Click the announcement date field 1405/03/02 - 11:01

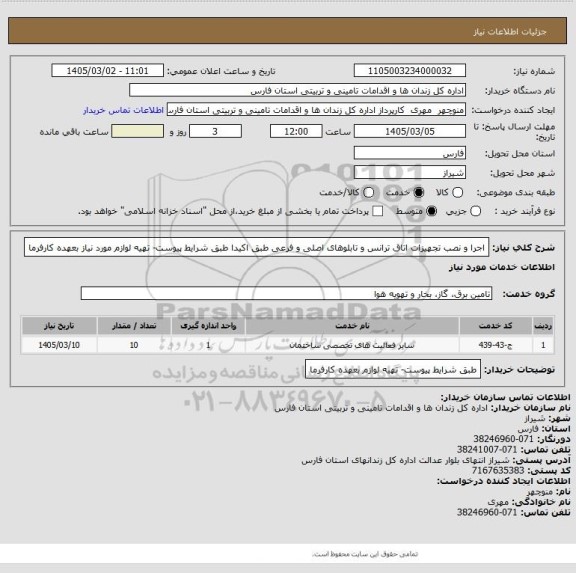[x=108, y=71]
